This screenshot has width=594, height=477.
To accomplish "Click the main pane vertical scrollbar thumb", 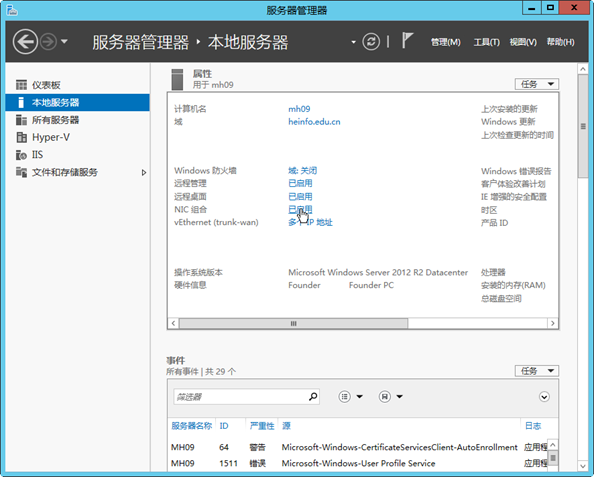I will click(583, 126).
